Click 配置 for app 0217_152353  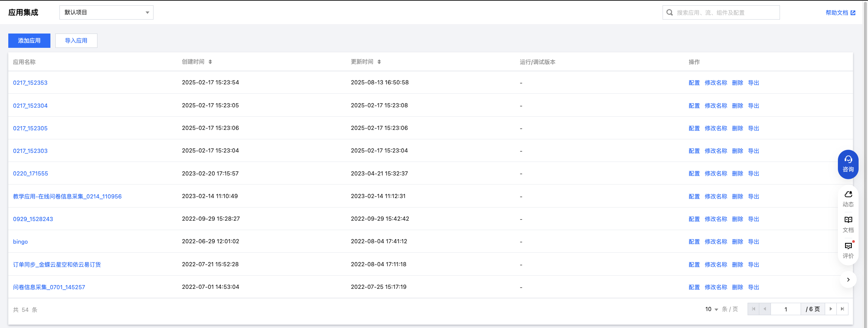click(694, 83)
